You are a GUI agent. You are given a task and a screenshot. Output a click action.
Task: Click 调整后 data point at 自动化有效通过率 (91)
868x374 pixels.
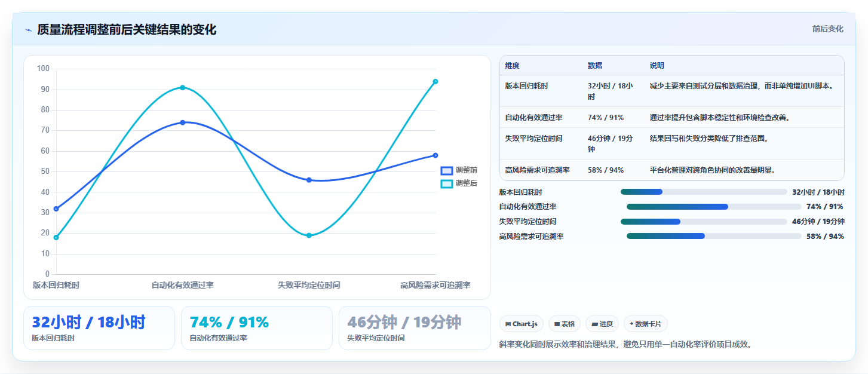183,88
